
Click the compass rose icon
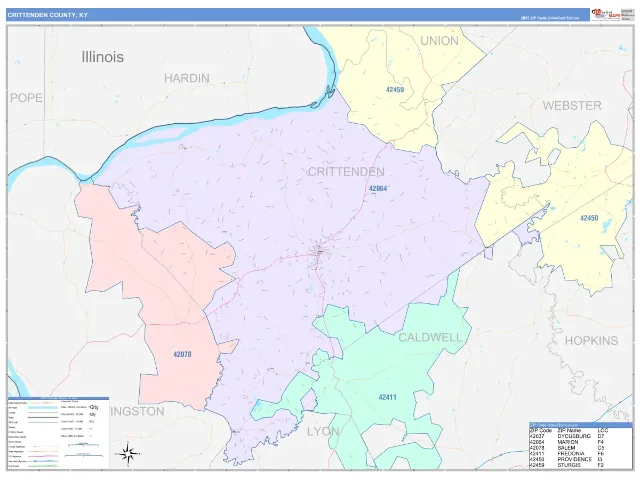[128, 454]
